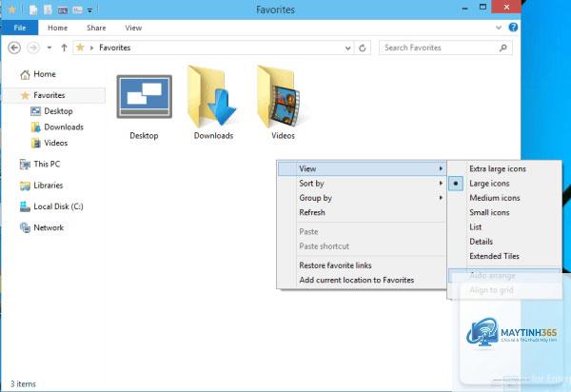Open the View submenu entry
571x392 pixels.
pyautogui.click(x=362, y=169)
